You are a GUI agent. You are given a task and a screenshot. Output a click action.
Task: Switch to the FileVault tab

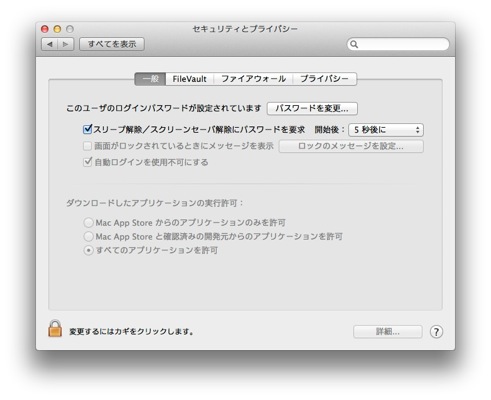coord(189,79)
